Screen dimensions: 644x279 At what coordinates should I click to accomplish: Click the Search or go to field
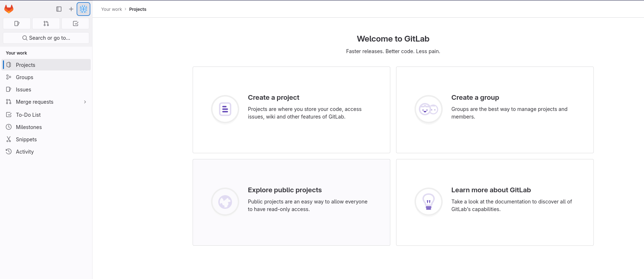46,38
